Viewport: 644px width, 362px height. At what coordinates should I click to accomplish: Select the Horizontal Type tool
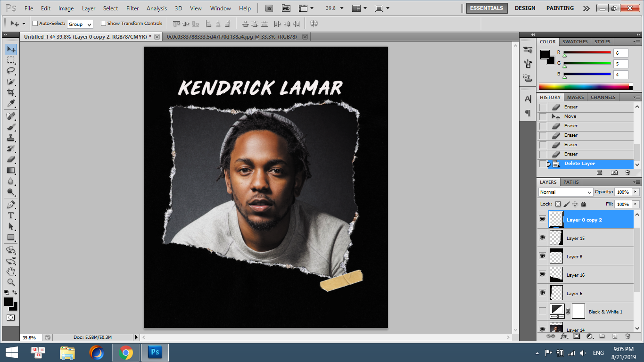click(x=11, y=215)
